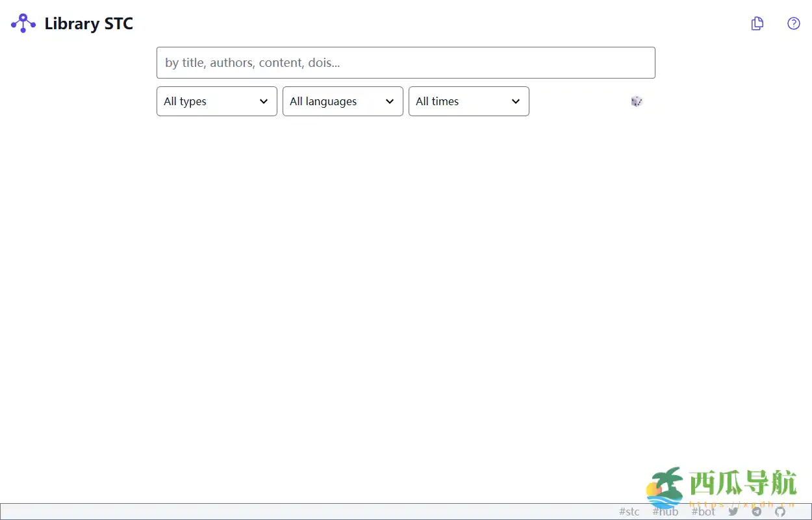The height and width of the screenshot is (520, 812).
Task: Follow the #stc footer link
Action: pos(629,512)
